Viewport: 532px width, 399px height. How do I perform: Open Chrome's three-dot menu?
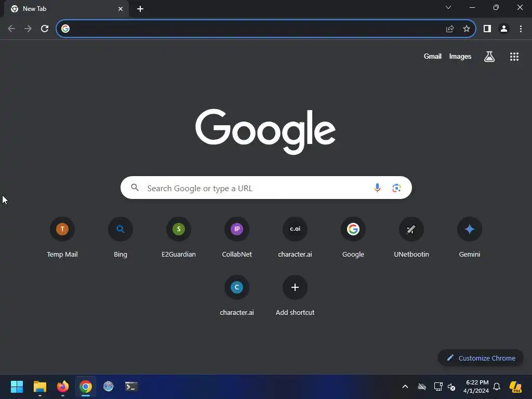point(521,29)
